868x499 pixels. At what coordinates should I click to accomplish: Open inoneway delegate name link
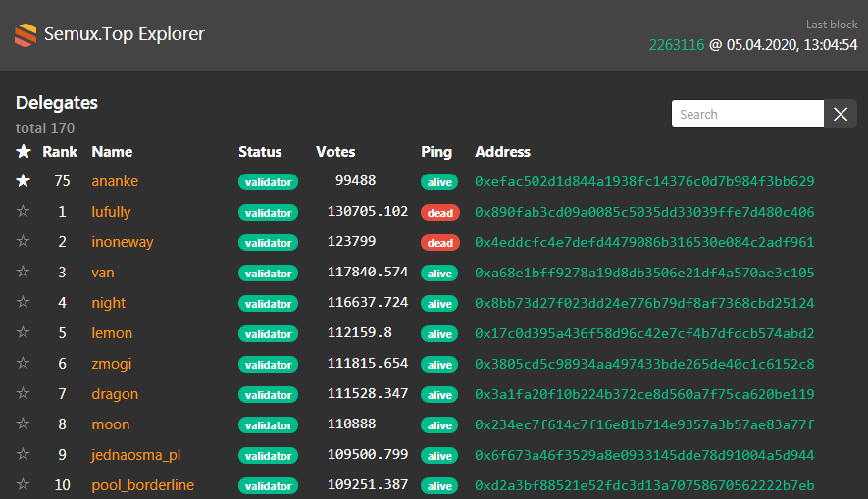pos(123,242)
